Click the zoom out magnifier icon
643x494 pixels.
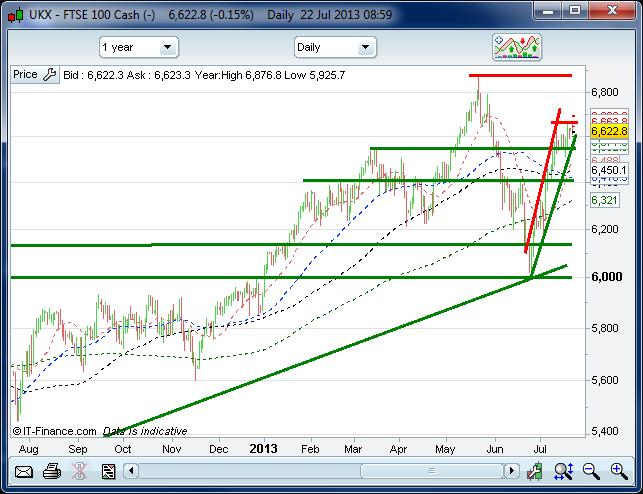pyautogui.click(x=591, y=471)
